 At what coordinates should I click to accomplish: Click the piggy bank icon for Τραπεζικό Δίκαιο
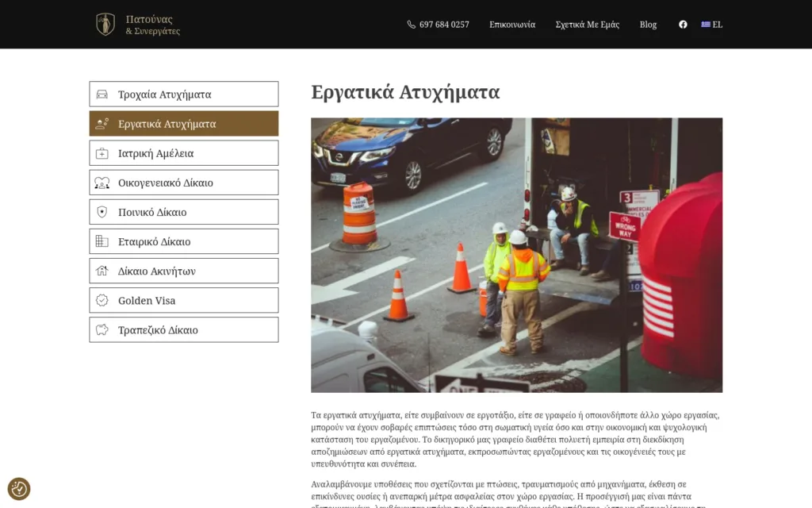[x=101, y=330]
